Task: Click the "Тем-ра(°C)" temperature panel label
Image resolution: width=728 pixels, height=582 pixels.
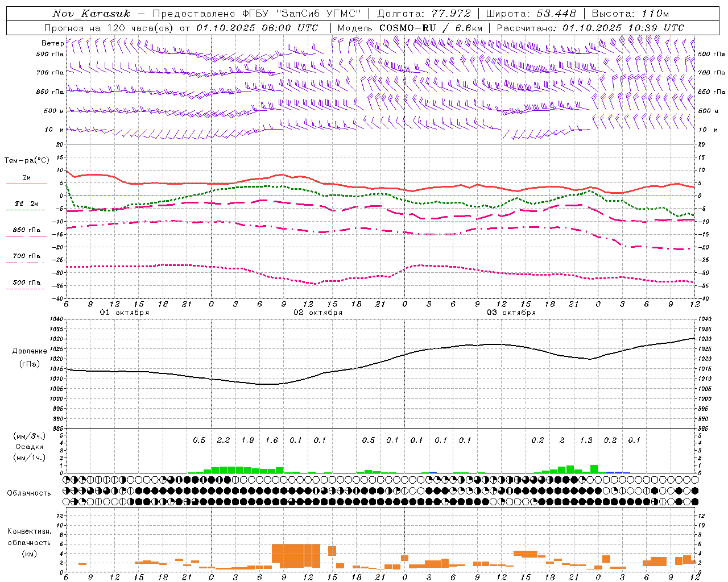Action: (27, 161)
